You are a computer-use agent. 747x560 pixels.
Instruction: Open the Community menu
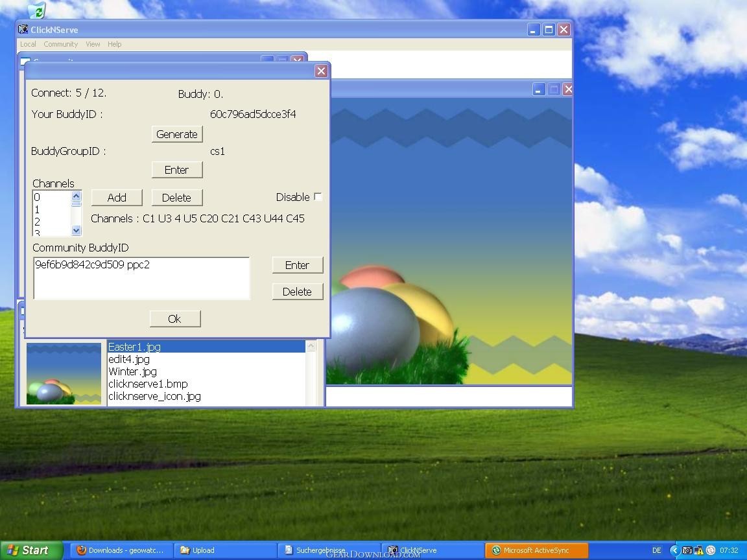coord(60,44)
